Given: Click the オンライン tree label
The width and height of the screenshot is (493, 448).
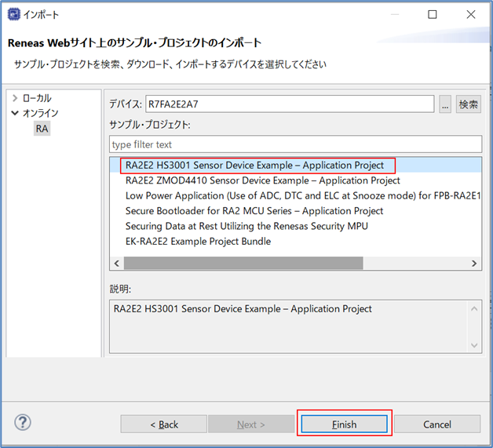Looking at the screenshot, I should pyautogui.click(x=40, y=113).
